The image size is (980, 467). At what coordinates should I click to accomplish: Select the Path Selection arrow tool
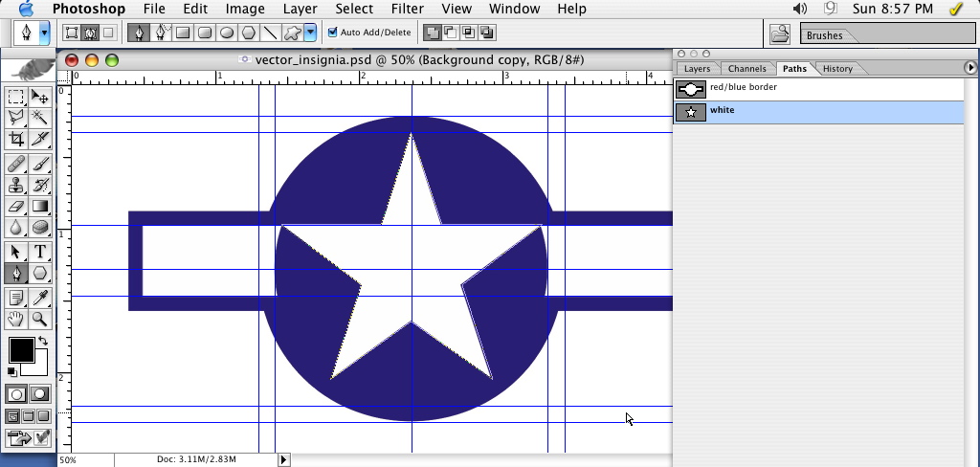coord(16,252)
